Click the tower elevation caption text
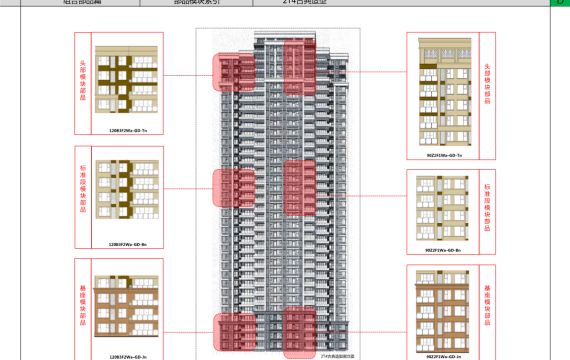This screenshot has height=360, width=570. (x=337, y=356)
